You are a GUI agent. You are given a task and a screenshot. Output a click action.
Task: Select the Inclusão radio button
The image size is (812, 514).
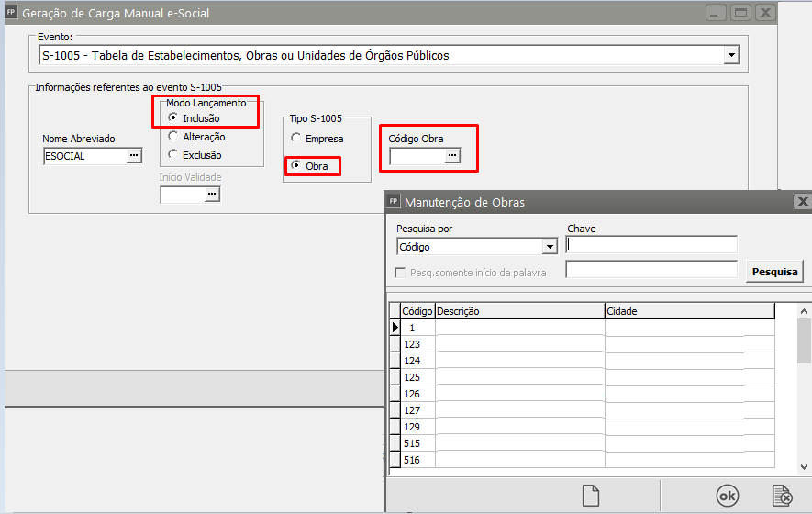173,118
